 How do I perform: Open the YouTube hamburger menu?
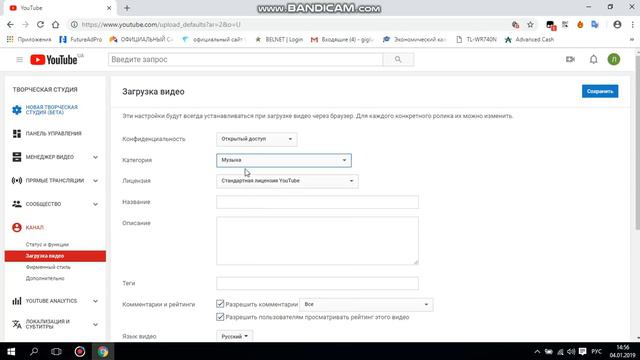19,60
